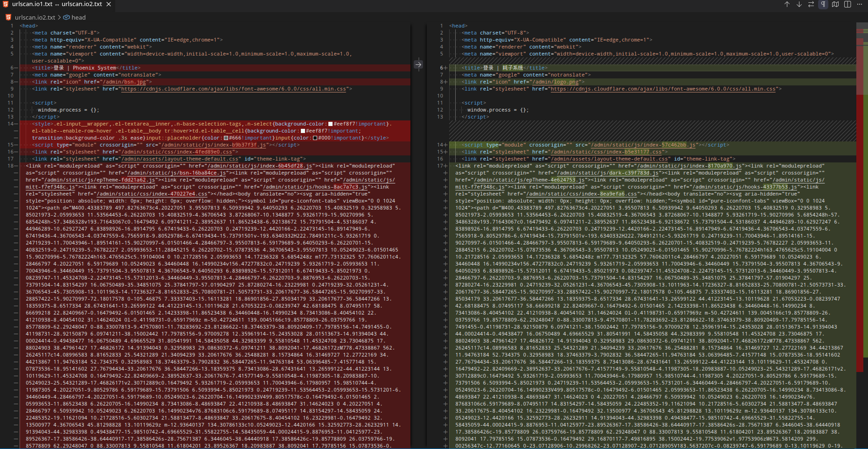Follow the right pane /admin/logo.png link
Viewport: 868px width, 449px height.
(x=555, y=82)
